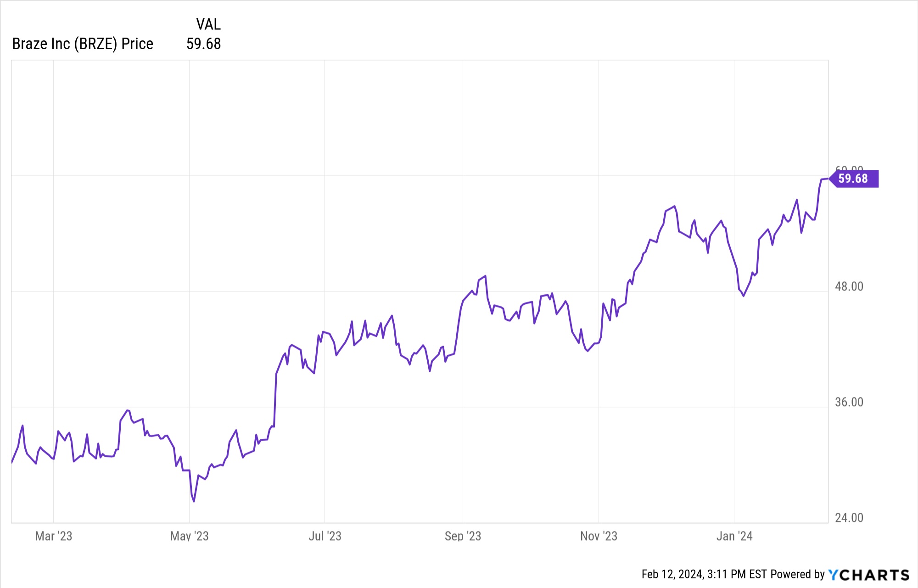This screenshot has width=918, height=588.
Task: Click the Nov '23 axis label
Action: [599, 536]
